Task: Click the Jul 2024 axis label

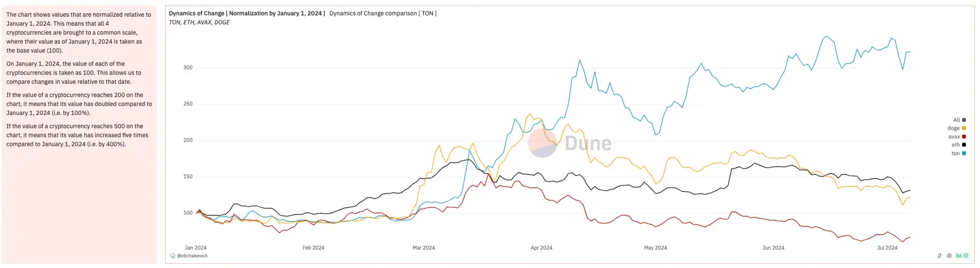Action: coord(887,248)
